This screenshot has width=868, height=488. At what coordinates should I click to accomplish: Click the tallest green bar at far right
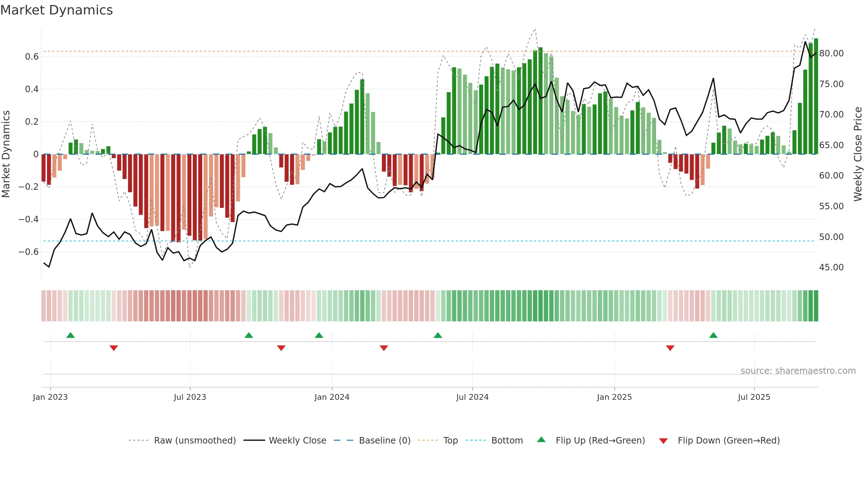[816, 96]
